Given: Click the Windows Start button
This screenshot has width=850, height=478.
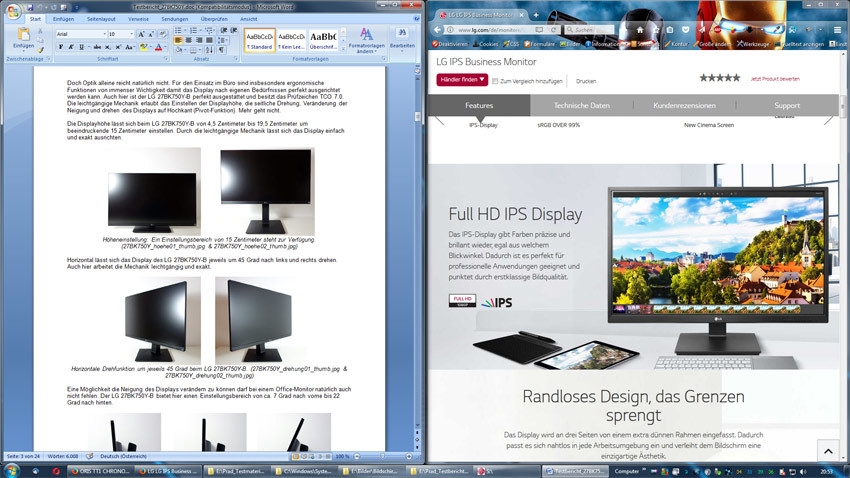Looking at the screenshot, I should [11, 471].
